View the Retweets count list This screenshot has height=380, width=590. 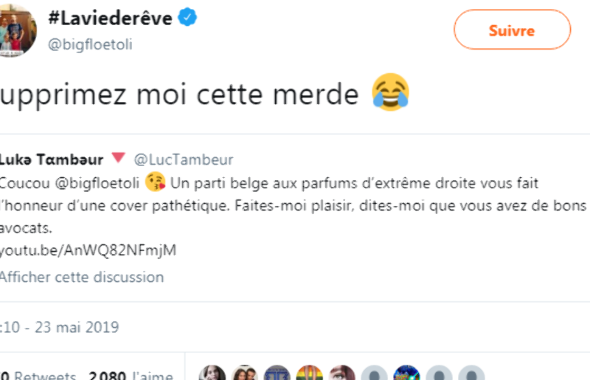tap(38, 375)
